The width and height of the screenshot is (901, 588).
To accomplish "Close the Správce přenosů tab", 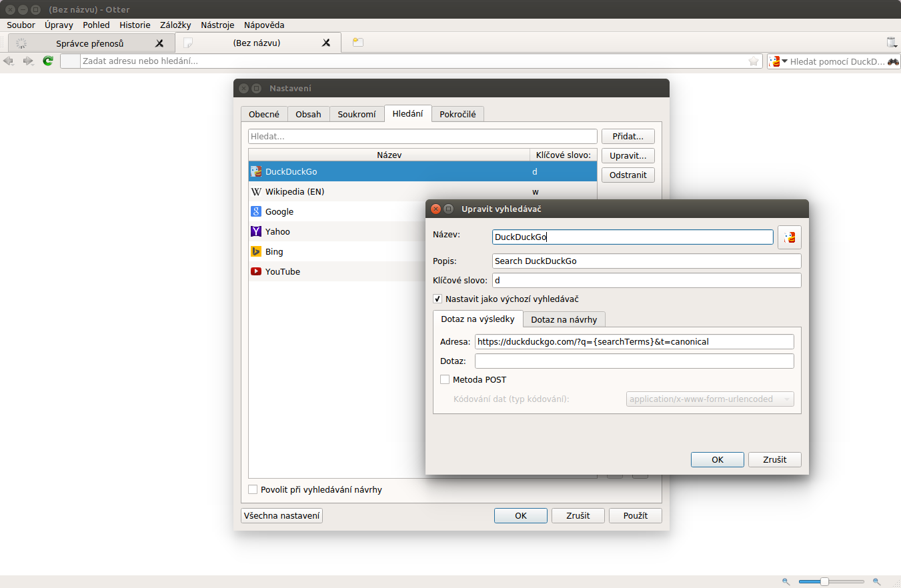I will coord(159,43).
